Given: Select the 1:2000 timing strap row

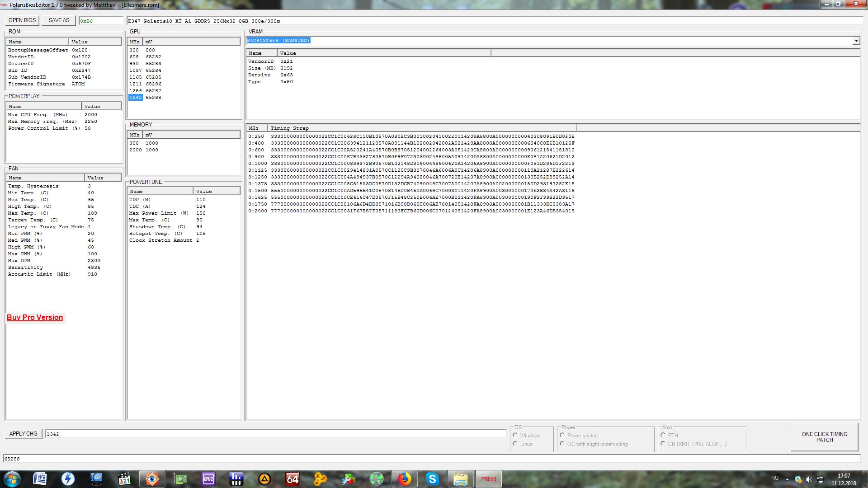Looking at the screenshot, I should point(411,211).
